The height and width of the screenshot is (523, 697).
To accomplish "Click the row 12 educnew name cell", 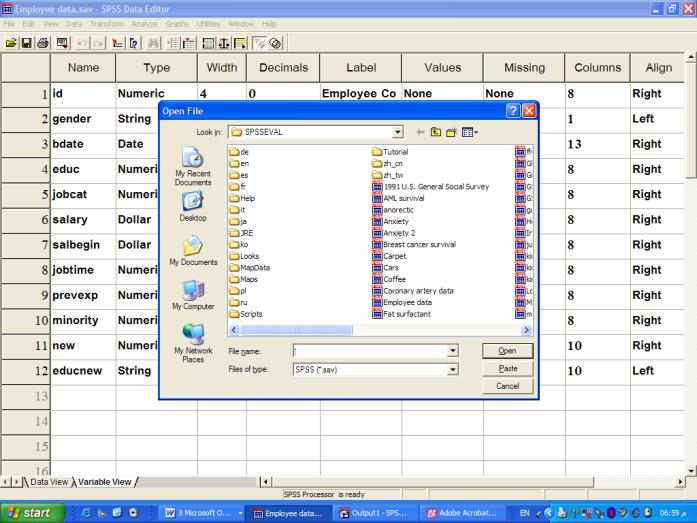I will coord(83,371).
